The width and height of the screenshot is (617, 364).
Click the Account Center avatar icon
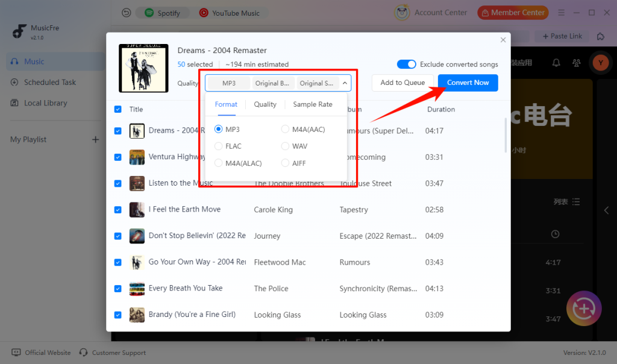(x=402, y=13)
